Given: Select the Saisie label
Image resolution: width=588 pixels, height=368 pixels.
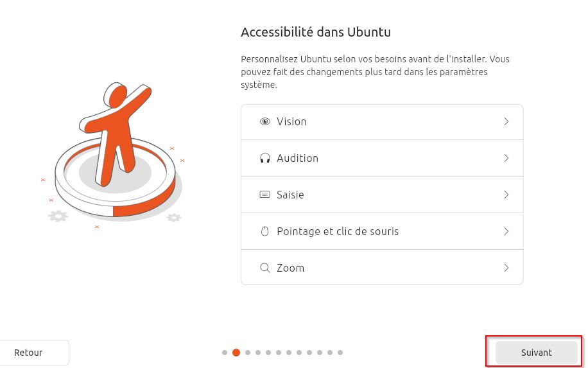Looking at the screenshot, I should [290, 195].
